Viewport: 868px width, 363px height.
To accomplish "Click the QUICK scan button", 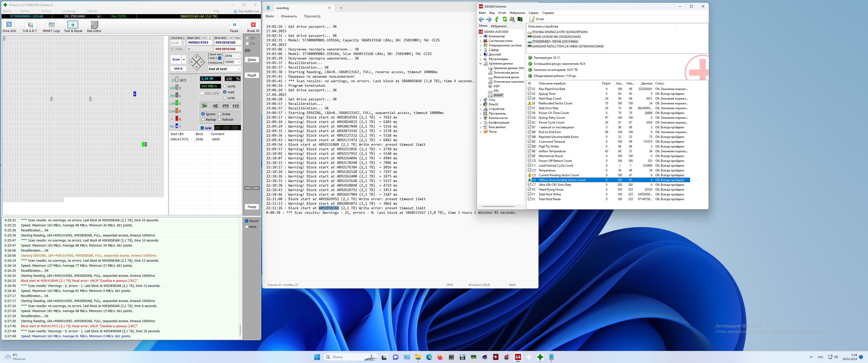I will coord(178,69).
